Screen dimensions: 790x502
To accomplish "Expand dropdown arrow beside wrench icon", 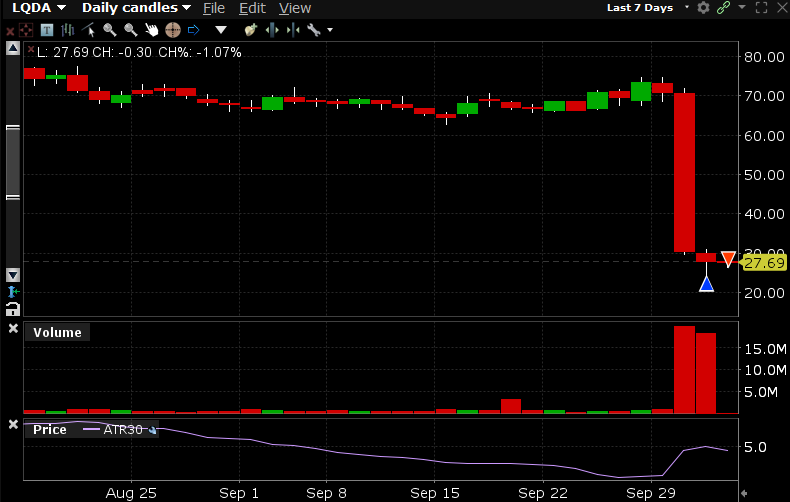I will [330, 30].
